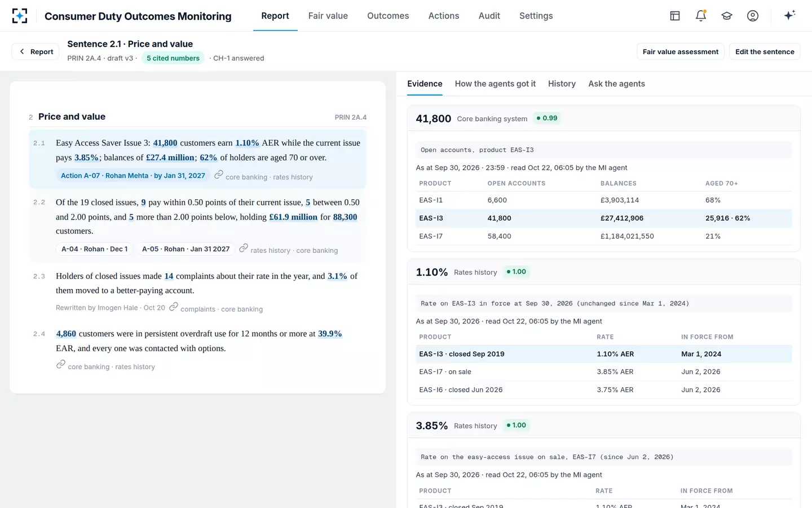The image size is (812, 508).
Task: Open the Audit tab
Action: (x=489, y=16)
